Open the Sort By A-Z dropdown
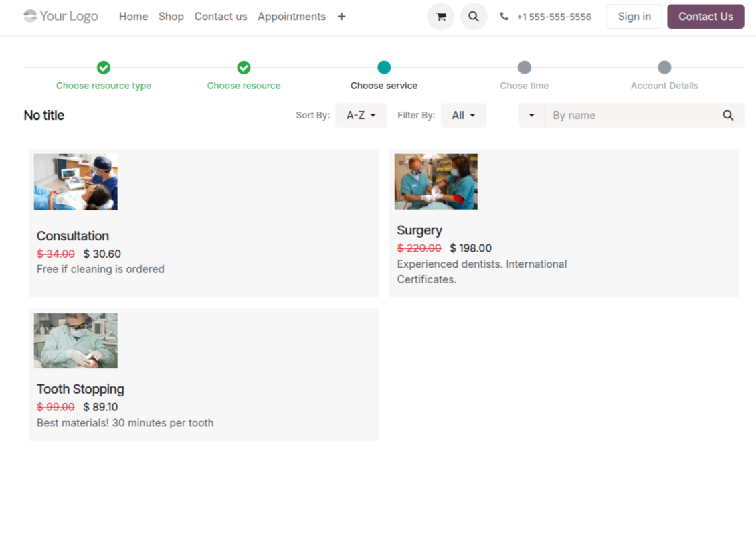 pos(361,115)
